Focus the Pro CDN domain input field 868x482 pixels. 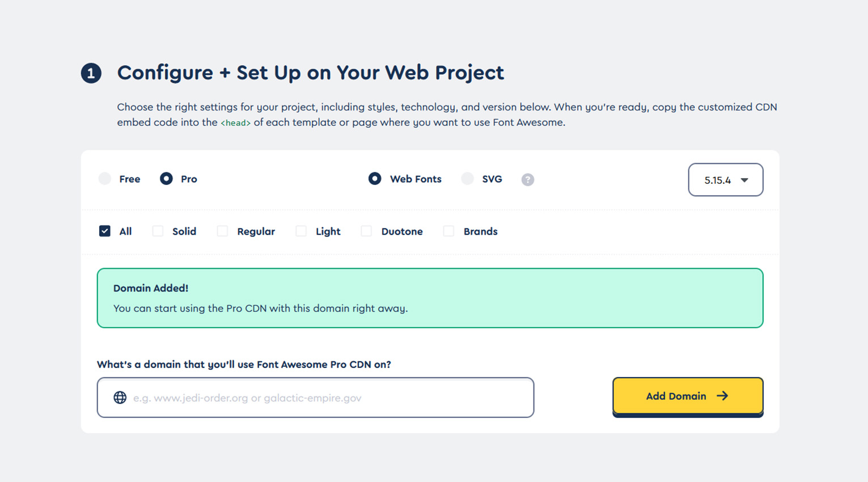[x=315, y=398]
